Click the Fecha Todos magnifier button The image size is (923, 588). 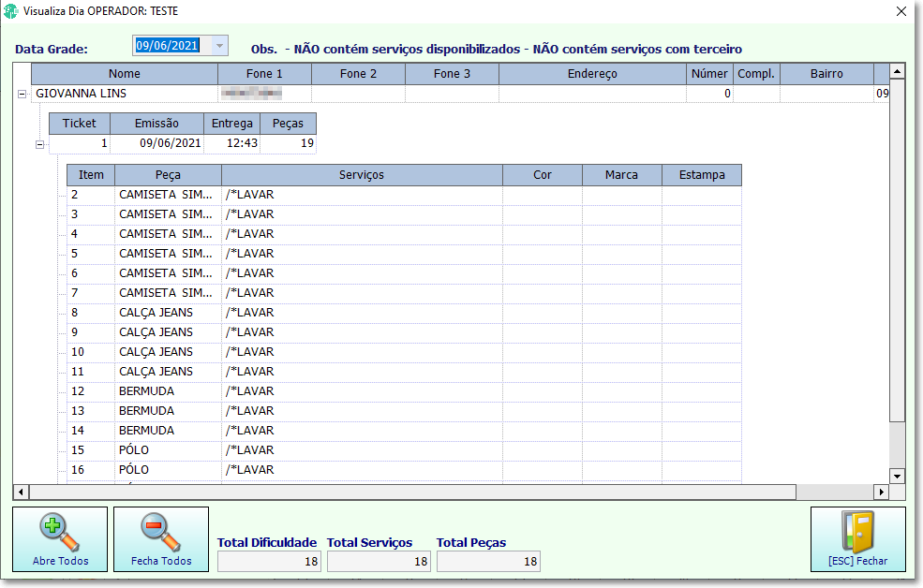coord(161,539)
